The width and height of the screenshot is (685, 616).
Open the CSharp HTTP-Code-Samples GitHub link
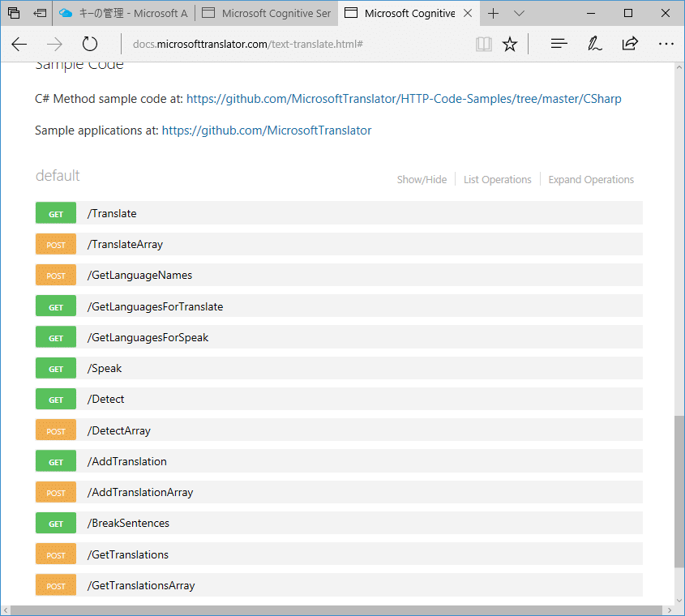[403, 98]
